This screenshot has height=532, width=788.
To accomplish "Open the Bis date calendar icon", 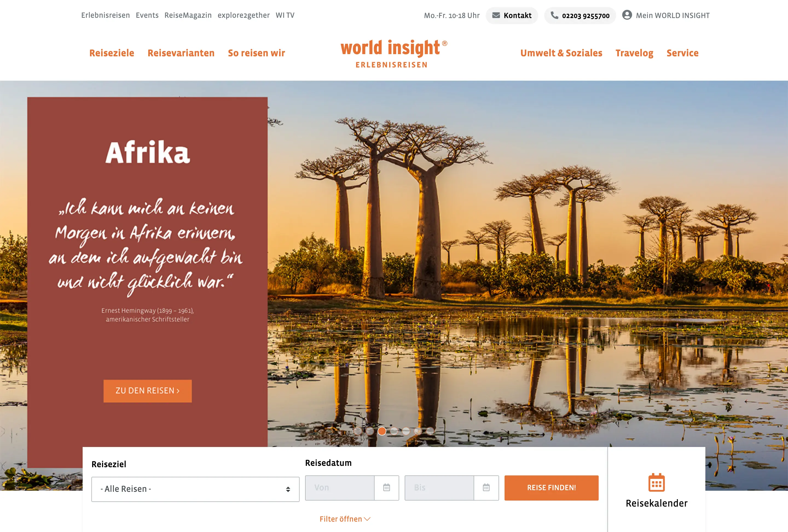I will pyautogui.click(x=486, y=488).
